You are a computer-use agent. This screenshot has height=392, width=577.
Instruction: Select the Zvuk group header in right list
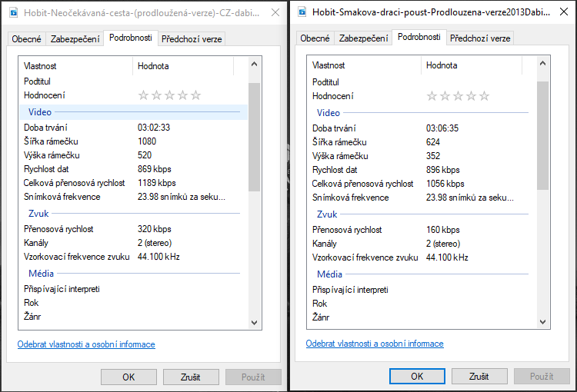[328, 215]
